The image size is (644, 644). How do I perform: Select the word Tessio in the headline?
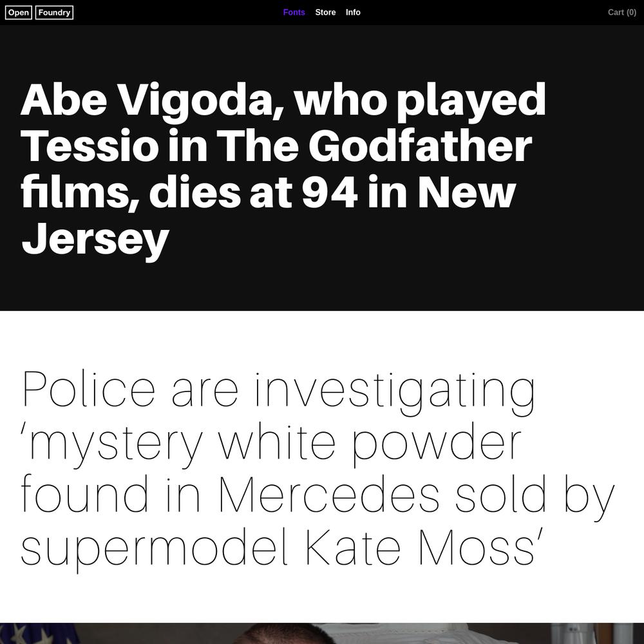click(90, 146)
